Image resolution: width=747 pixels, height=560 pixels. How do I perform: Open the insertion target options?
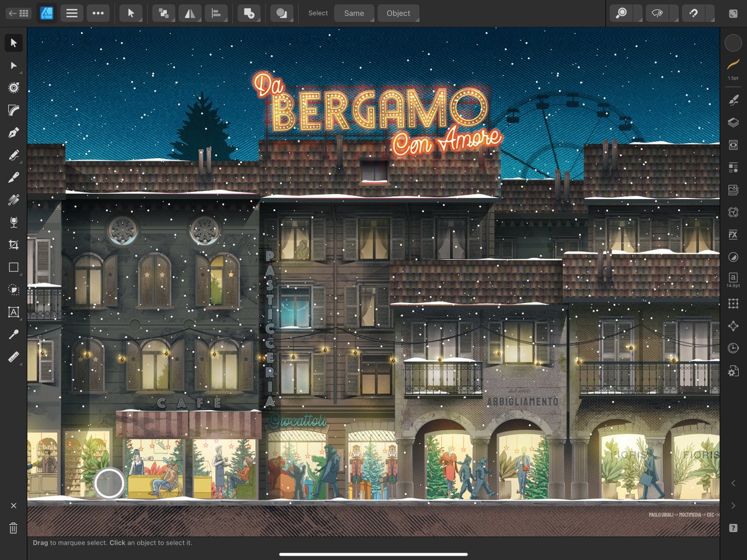point(249,13)
